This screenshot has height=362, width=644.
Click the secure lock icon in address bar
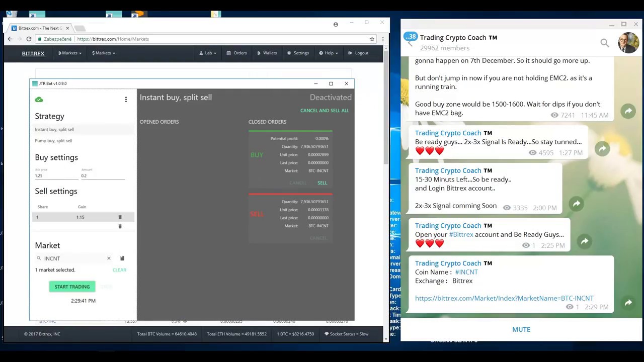pos(40,39)
